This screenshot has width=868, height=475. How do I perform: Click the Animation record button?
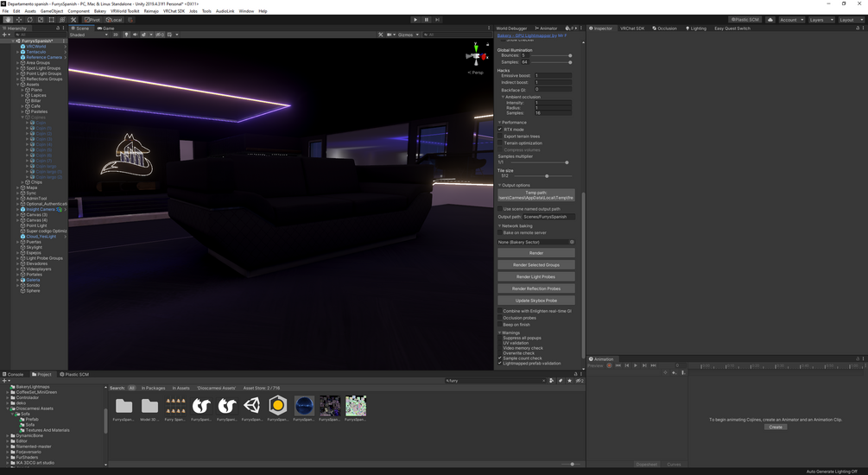pyautogui.click(x=610, y=365)
